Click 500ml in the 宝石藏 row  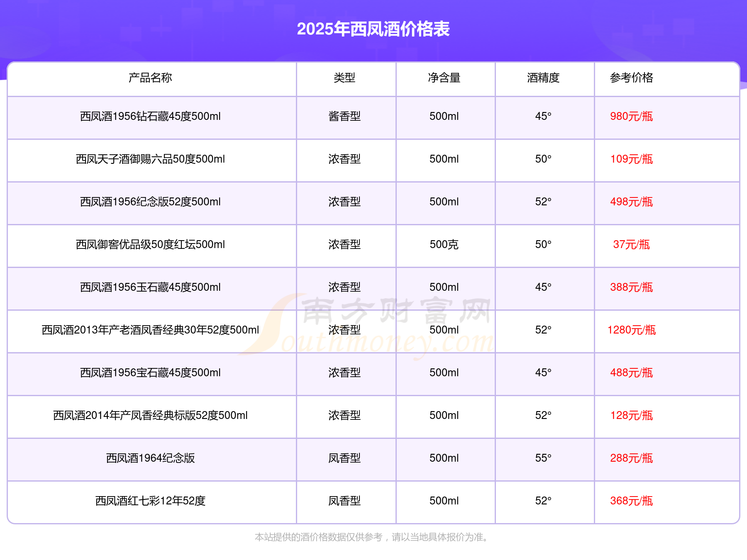click(444, 373)
